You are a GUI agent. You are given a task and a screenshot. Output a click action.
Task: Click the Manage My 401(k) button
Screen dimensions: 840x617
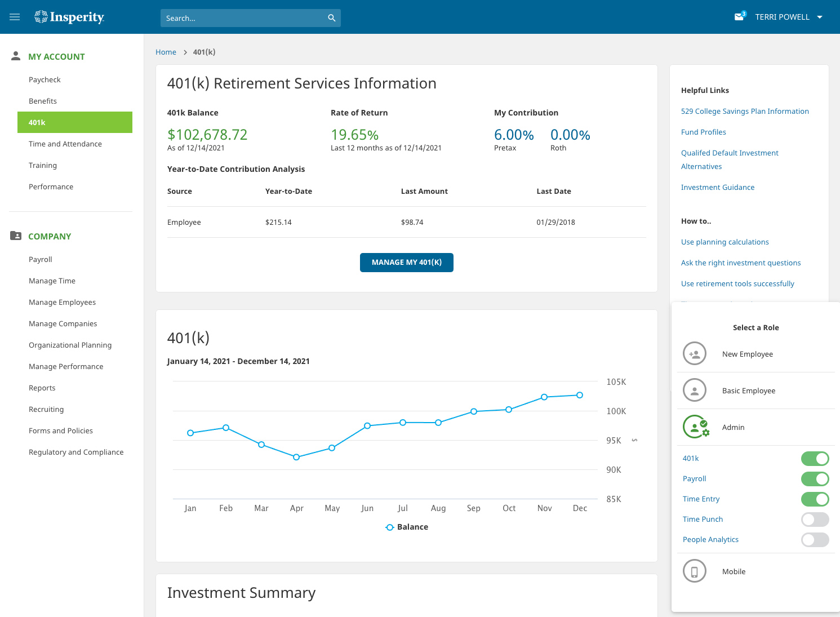406,263
